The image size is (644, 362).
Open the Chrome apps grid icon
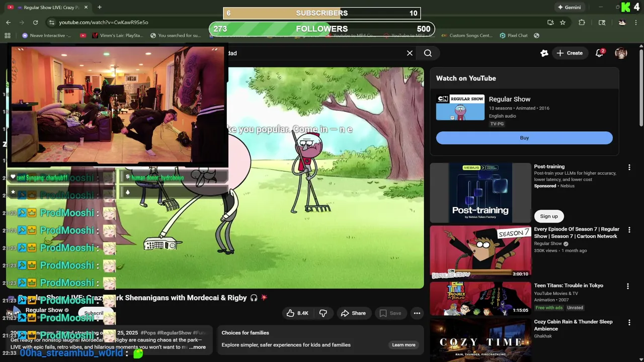[8, 35]
